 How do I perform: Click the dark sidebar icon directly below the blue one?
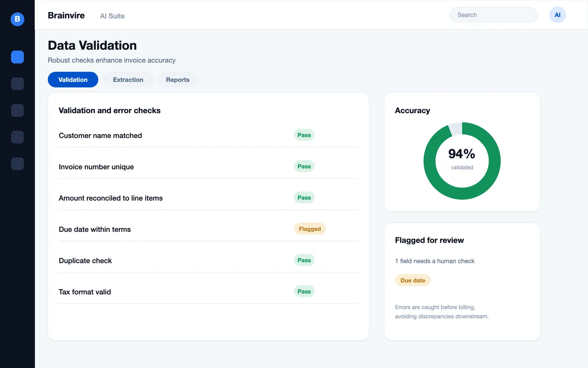click(x=17, y=84)
